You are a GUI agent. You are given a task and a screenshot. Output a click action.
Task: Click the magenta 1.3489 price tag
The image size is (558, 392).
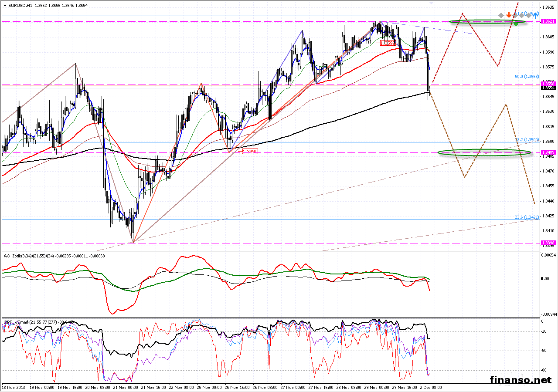click(548, 152)
